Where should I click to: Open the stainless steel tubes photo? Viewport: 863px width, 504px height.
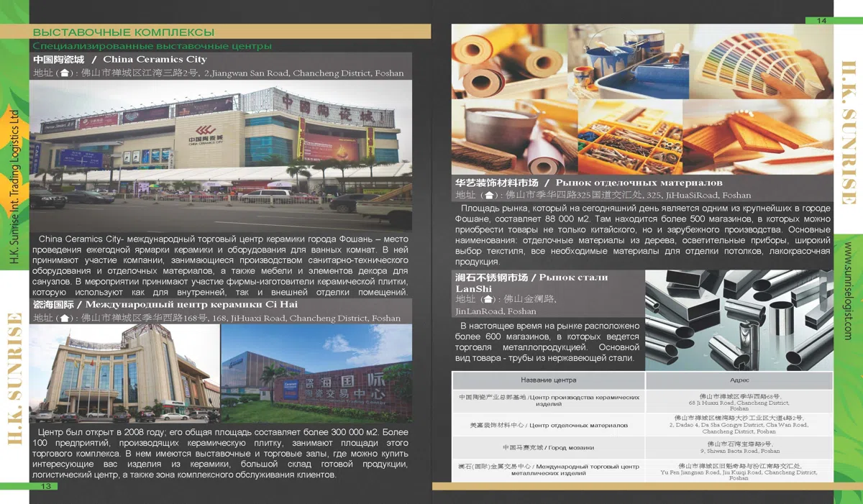point(739,319)
